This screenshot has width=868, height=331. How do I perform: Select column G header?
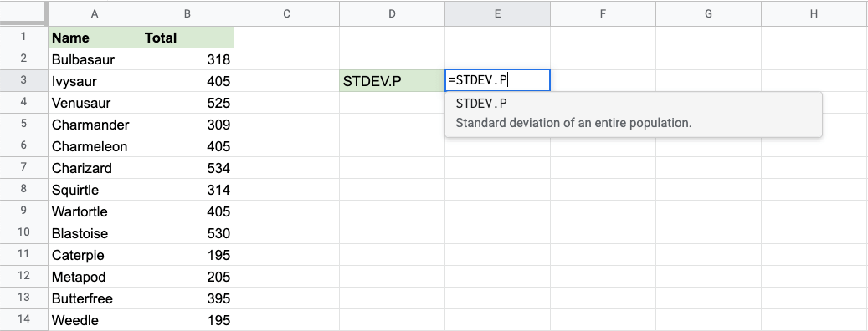(709, 14)
